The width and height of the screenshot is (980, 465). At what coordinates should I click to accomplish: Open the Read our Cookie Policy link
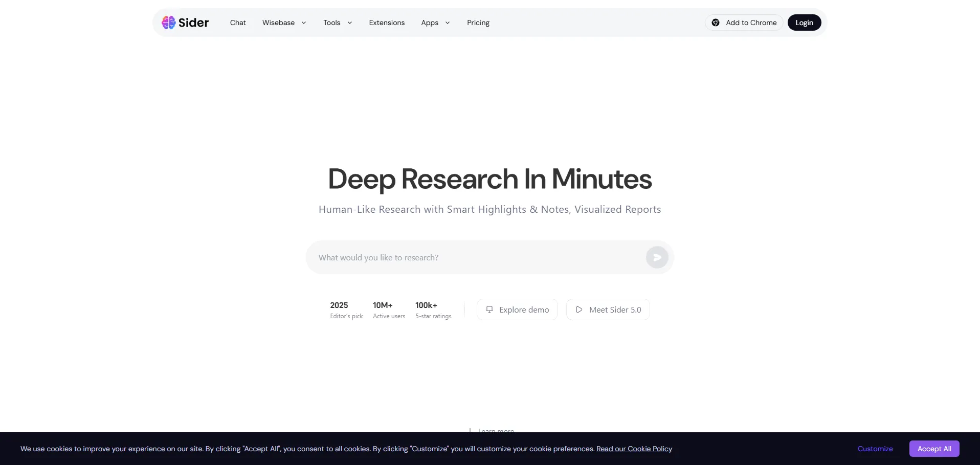pyautogui.click(x=634, y=449)
